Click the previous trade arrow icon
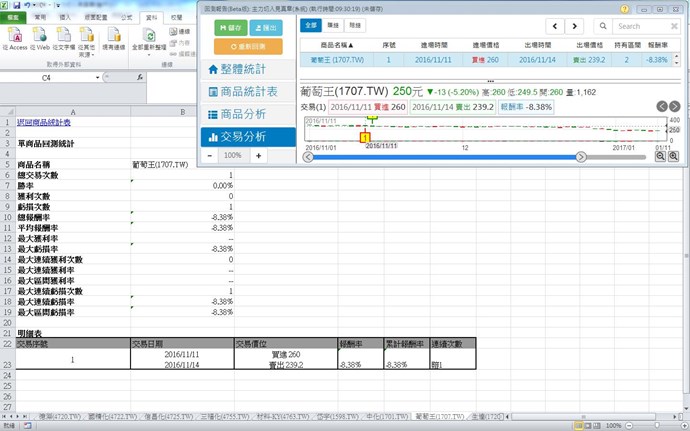 662,106
